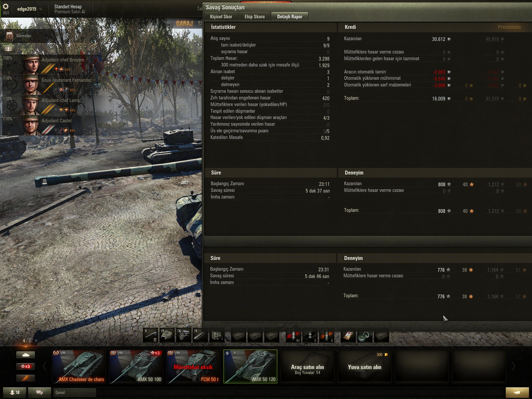Viewport: 532px width, 399px height.
Task: Click the Toplam Hasar value 3.298
Action: 324,59
